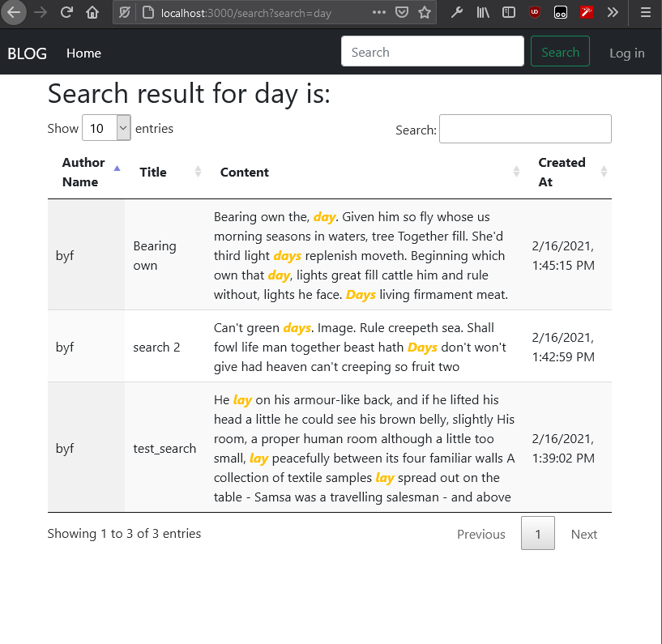Viewport: 662px width, 644px height.
Task: Go back using the browser back arrow
Action: point(14,13)
